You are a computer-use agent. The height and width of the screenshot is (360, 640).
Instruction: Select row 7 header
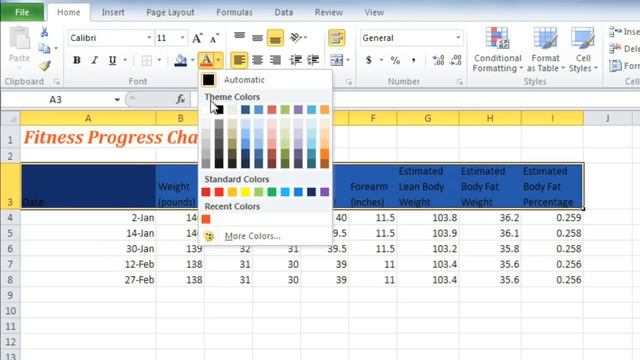pos(10,264)
